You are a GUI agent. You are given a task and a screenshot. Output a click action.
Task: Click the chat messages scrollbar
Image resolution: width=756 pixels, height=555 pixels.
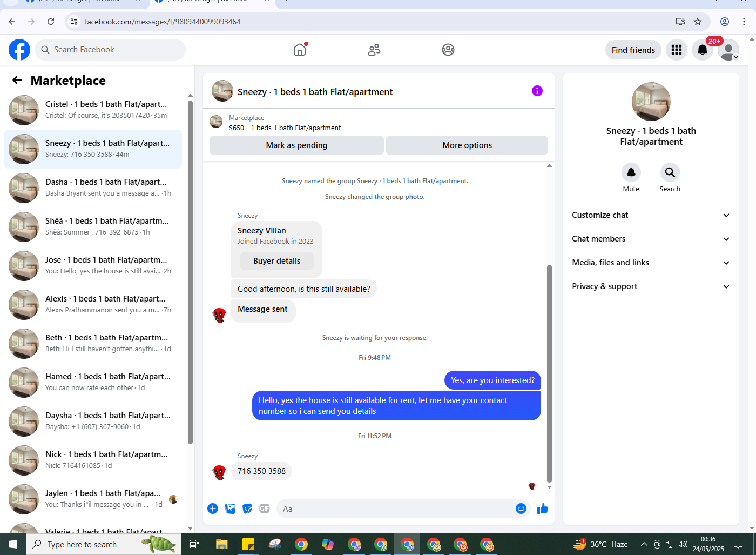[549, 373]
